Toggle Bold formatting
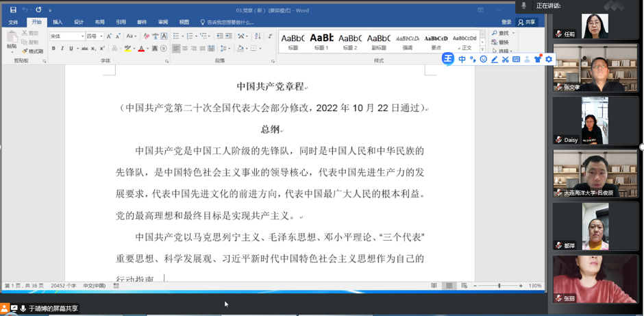644x316 pixels. 53,49
